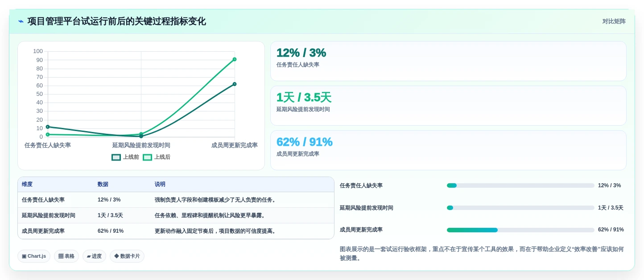The height and width of the screenshot is (280, 644).
Task: Click the 延期风险提前发现时间 progress bar
Action: pos(520,208)
